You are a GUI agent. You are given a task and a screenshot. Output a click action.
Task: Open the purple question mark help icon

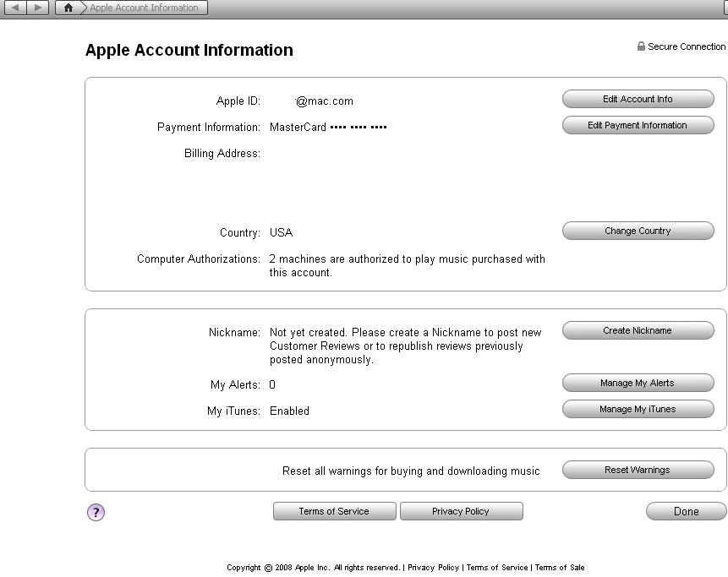coord(96,512)
